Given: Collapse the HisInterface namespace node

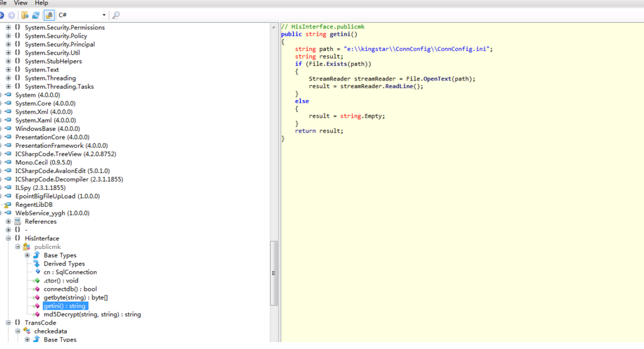Looking at the screenshot, I should 8,239.
